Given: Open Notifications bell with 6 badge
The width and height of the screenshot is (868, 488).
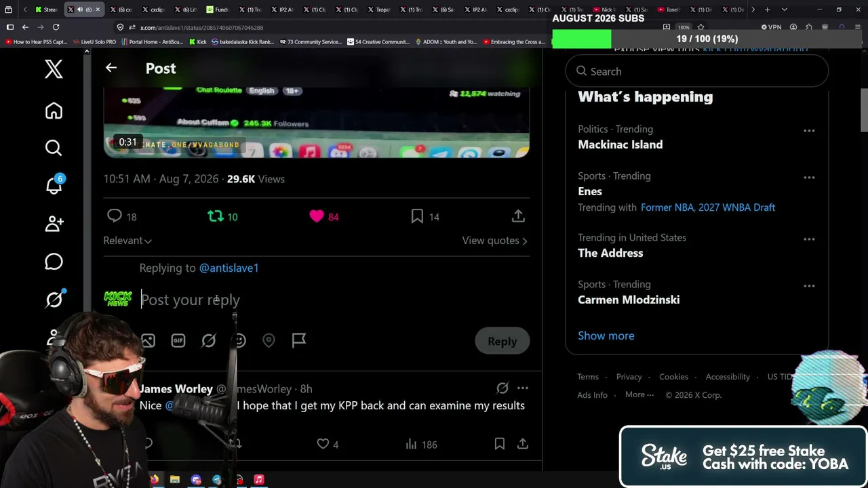Looking at the screenshot, I should point(54,185).
